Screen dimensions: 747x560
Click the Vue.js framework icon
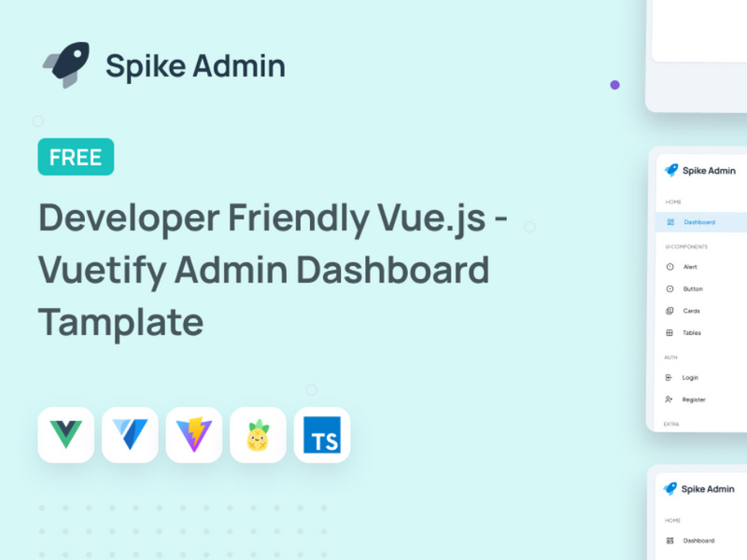(65, 434)
